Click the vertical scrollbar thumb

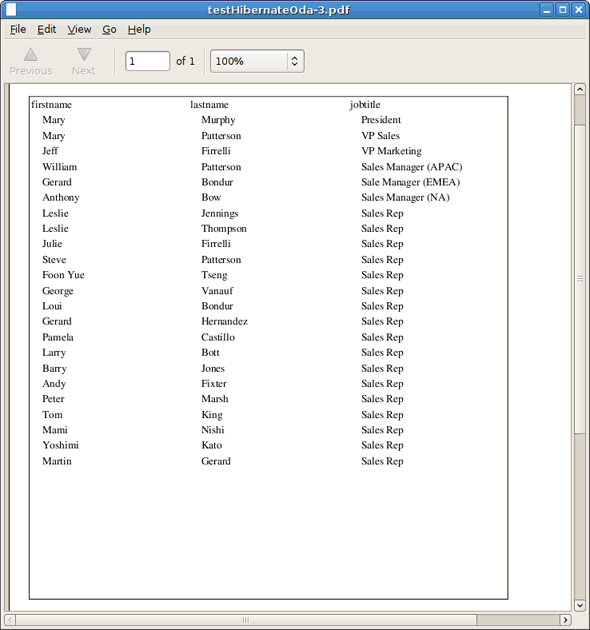coord(580,278)
